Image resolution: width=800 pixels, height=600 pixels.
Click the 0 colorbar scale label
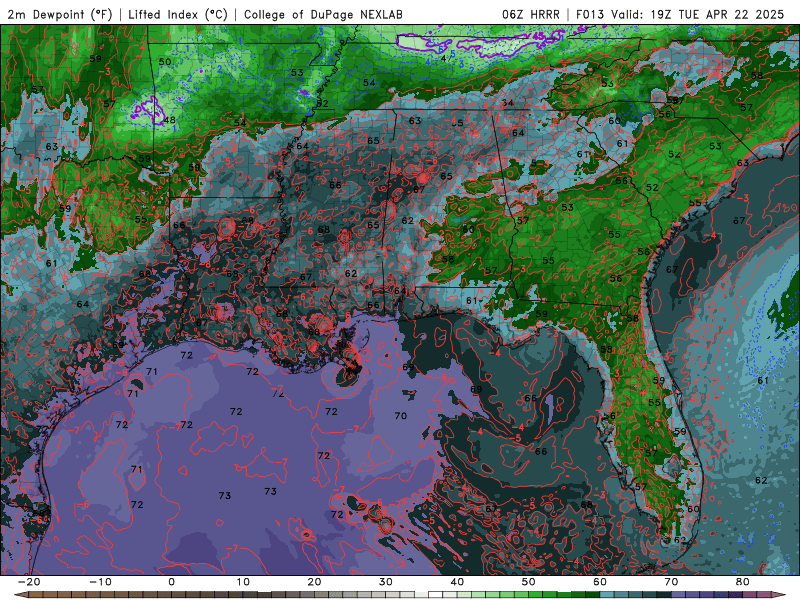pyautogui.click(x=171, y=582)
